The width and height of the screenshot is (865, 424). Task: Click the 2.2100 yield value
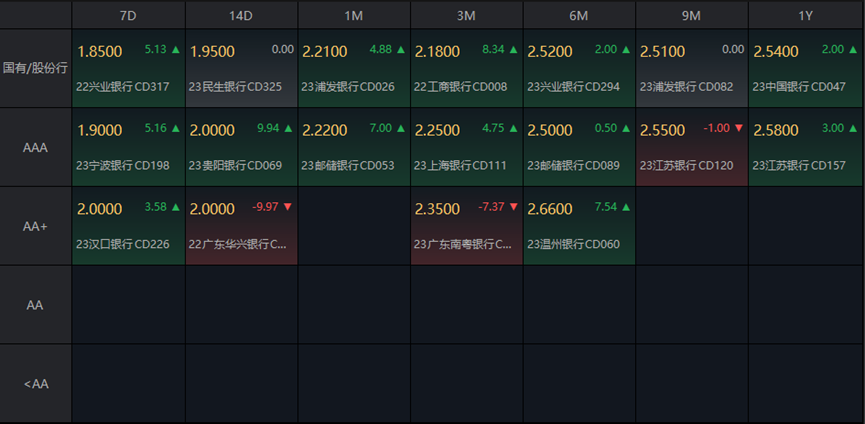pyautogui.click(x=325, y=52)
